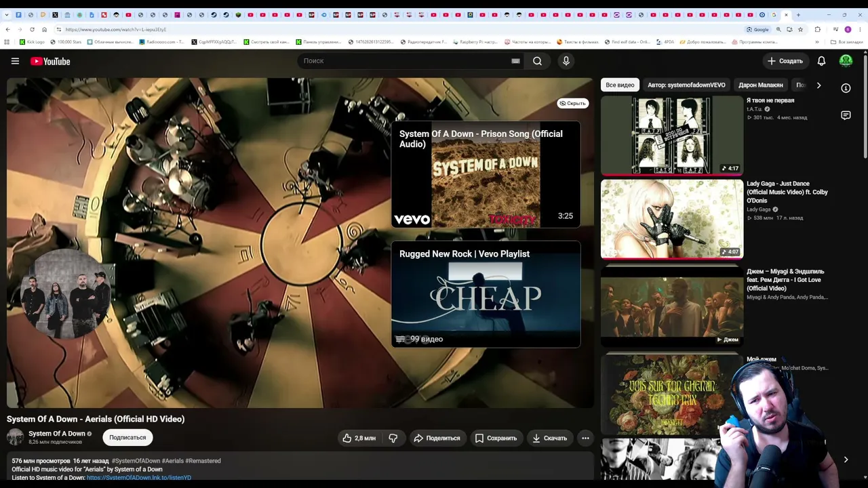
Task: Select the Автор: systemofadownVEVO chip
Action: click(x=686, y=85)
